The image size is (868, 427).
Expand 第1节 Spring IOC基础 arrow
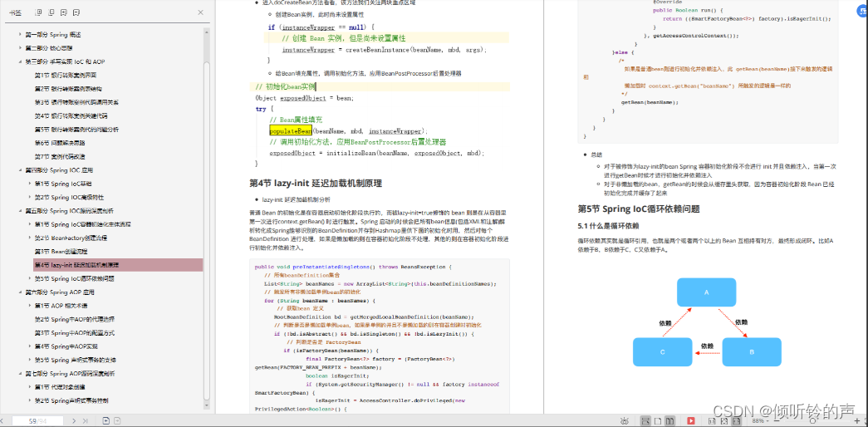pos(30,184)
